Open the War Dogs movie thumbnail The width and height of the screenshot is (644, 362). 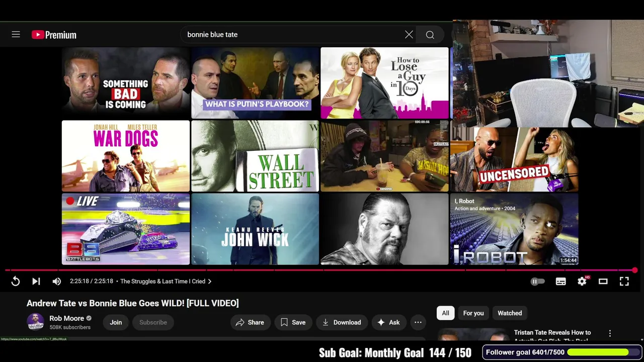[126, 156]
